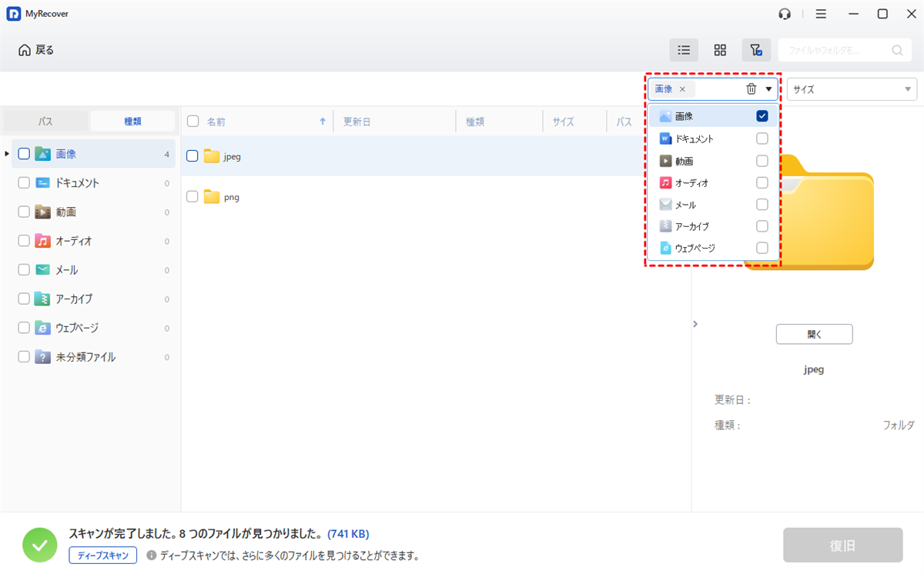Tick the checkbox for the jpeg folder

point(193,156)
